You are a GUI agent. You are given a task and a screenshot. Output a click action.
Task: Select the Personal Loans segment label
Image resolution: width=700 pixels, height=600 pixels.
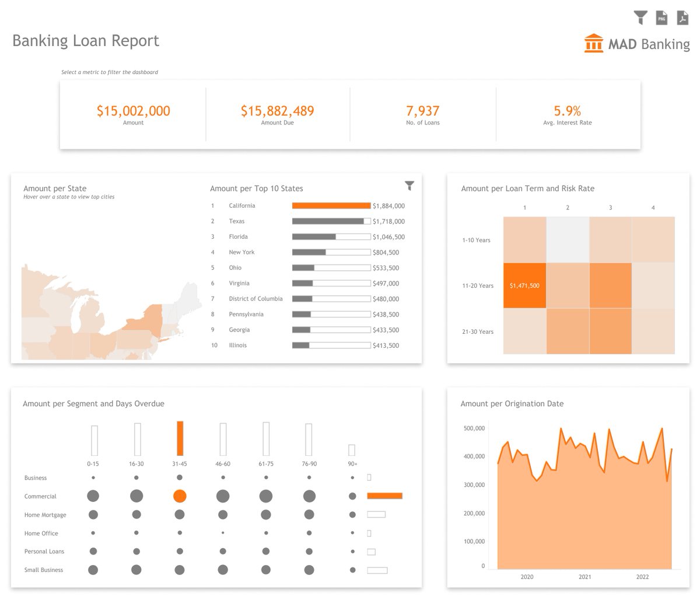(44, 552)
